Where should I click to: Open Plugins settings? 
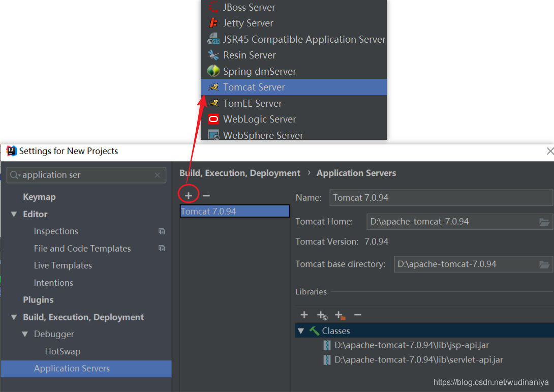pos(38,300)
